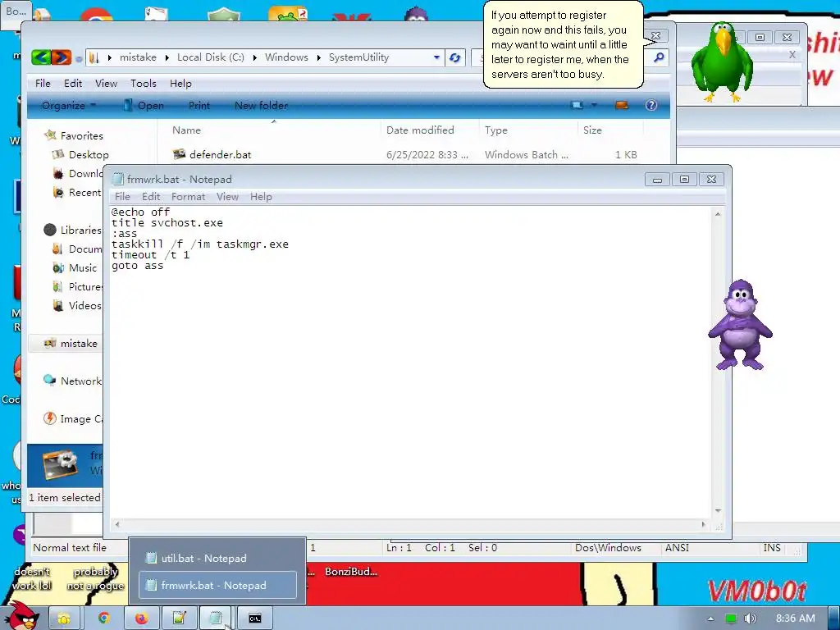Open the Organize dropdown in Explorer
Screen dimensions: 840x630
pyautogui.click(x=69, y=106)
